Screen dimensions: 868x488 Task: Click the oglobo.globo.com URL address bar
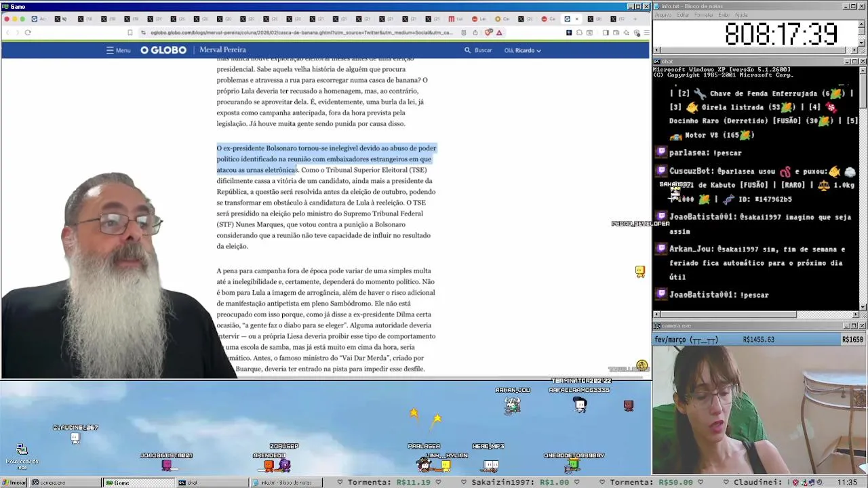(x=301, y=33)
